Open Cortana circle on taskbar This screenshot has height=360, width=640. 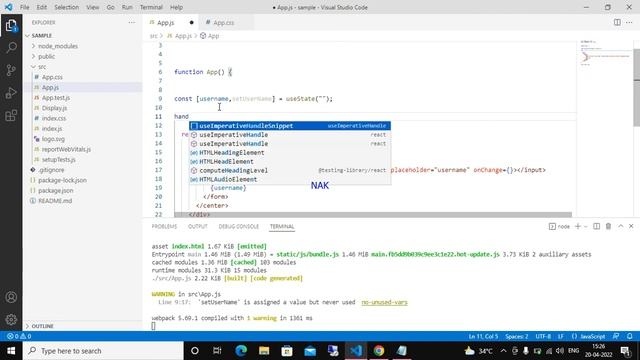[195, 351]
